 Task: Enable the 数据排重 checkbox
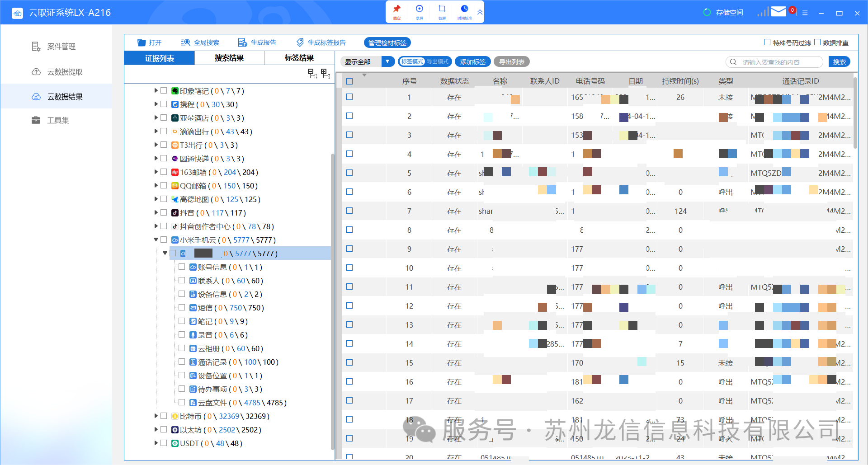[817, 42]
